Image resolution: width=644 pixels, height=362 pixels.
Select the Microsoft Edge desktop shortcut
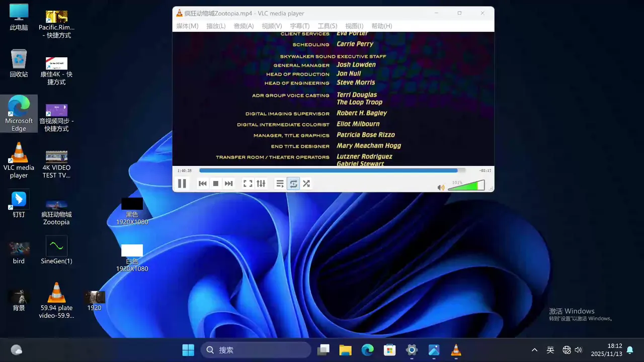[19, 114]
